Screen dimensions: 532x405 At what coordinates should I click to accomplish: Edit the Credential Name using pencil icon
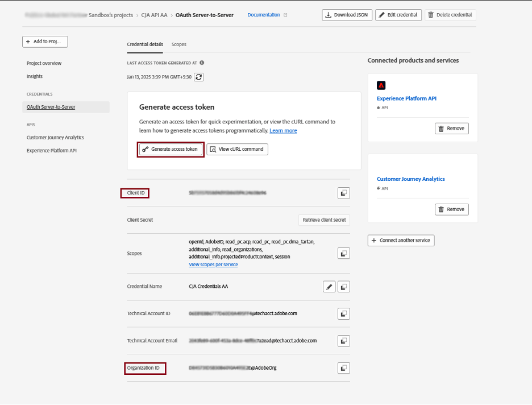point(329,286)
